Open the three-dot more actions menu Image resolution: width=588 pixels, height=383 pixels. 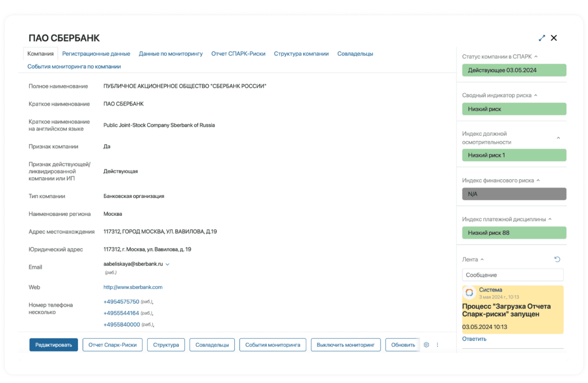coord(437,345)
